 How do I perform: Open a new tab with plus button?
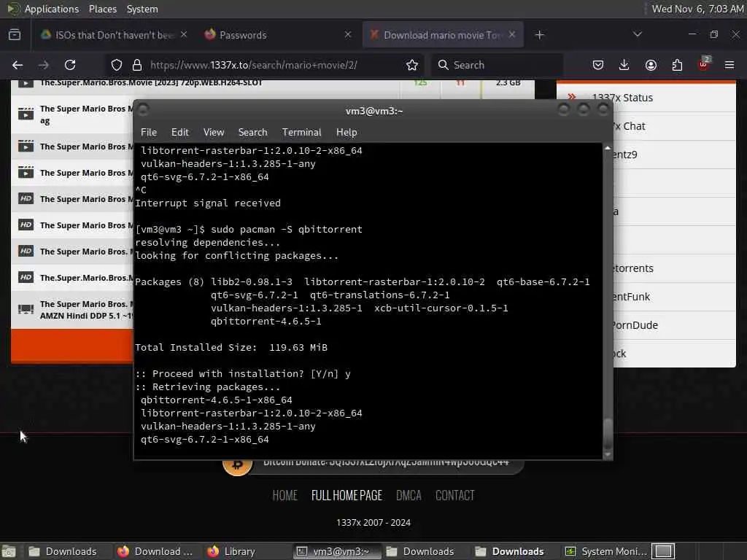tap(539, 35)
